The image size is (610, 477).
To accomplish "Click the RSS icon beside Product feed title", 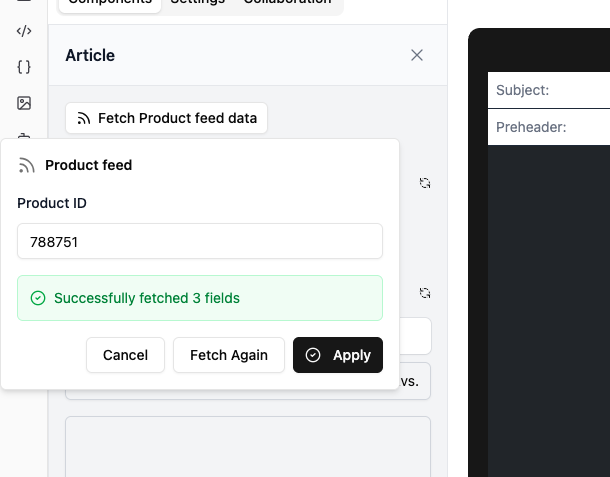I will 27,166.
